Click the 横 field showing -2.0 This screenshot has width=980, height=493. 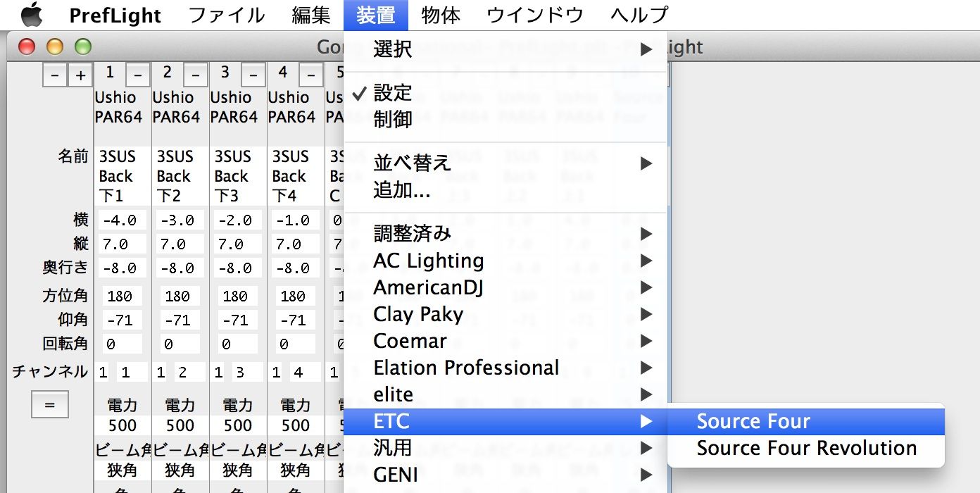pos(237,220)
